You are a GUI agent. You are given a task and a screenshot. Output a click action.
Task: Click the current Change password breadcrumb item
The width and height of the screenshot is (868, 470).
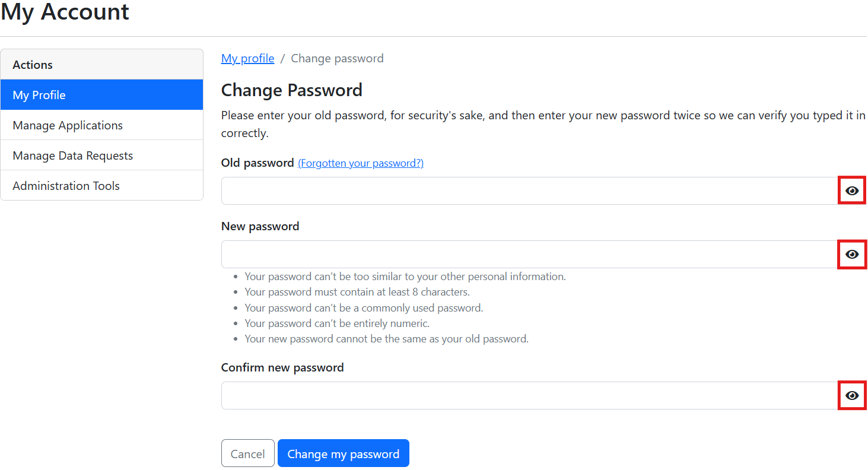coord(337,58)
